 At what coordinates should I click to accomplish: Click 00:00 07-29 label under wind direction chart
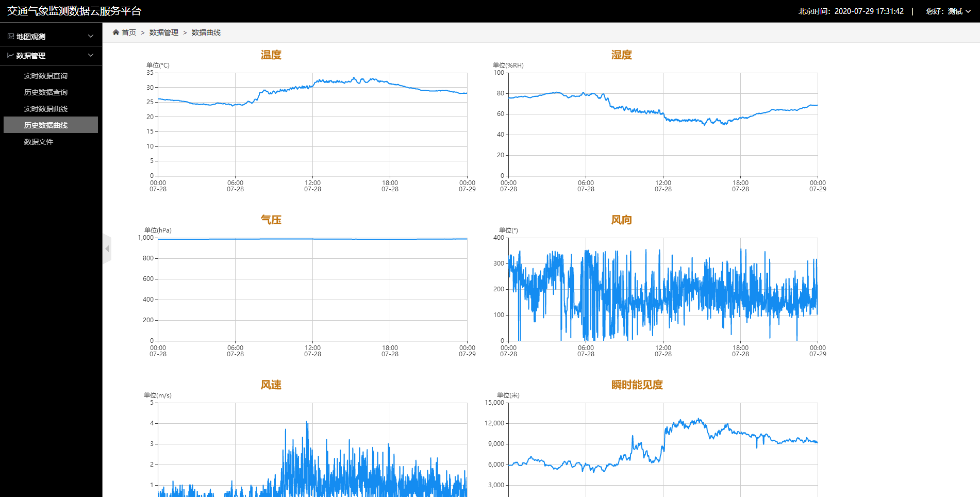point(818,351)
